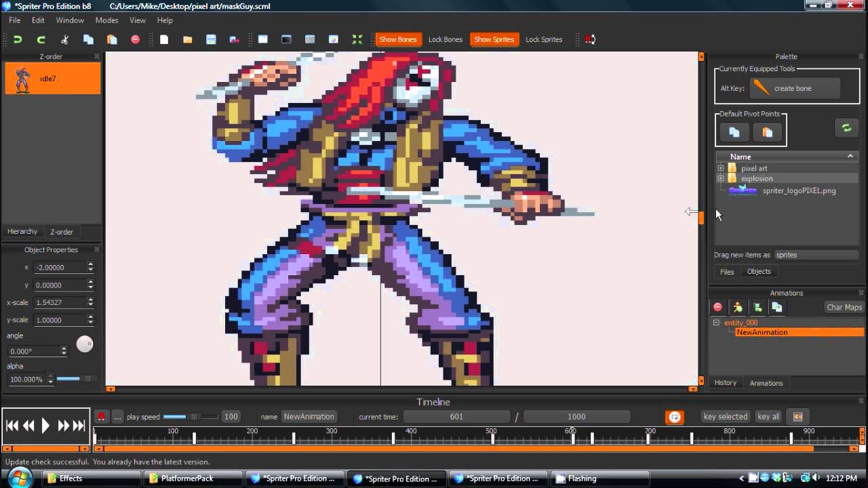
Task: Click the Paste clipboard icon in toolbar
Action: coord(112,39)
